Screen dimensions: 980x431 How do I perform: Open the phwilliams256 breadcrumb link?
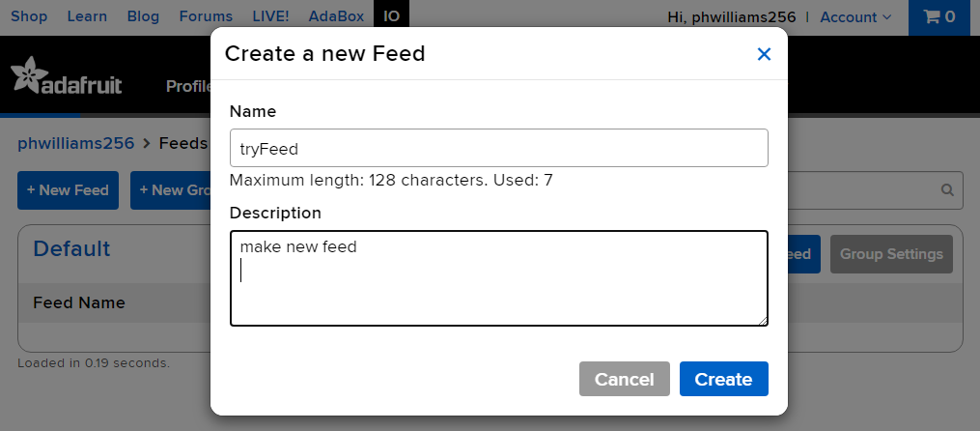75,143
